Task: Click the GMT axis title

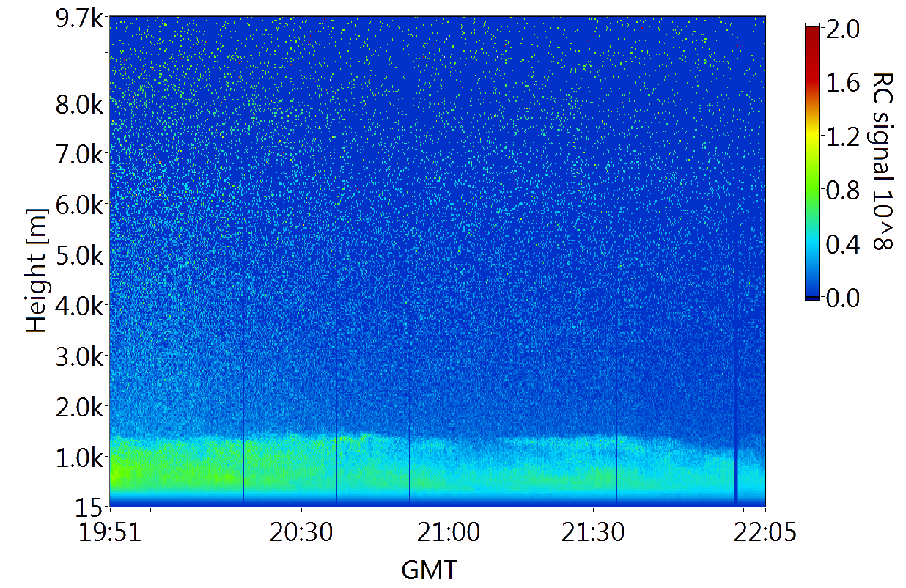Action: [429, 569]
